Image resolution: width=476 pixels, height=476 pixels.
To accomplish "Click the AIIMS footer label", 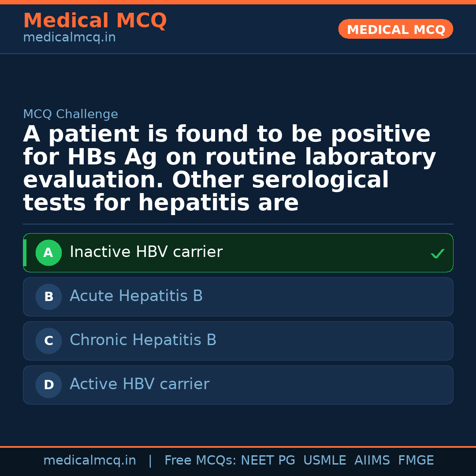I will point(372,461).
